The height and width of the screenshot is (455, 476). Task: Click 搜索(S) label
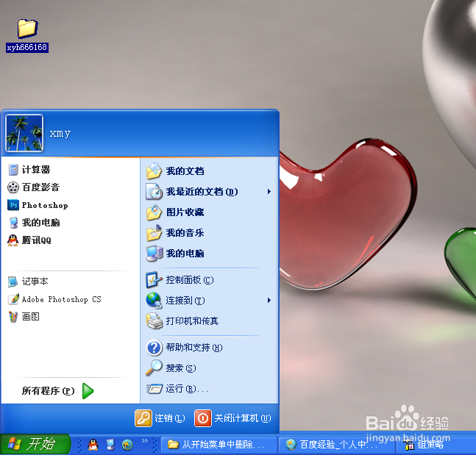point(181,368)
